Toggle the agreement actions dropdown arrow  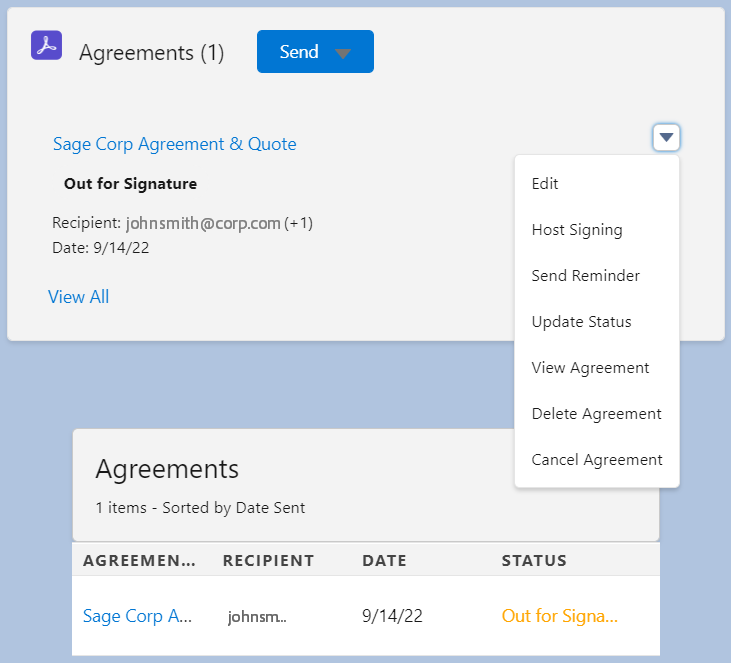click(x=666, y=137)
